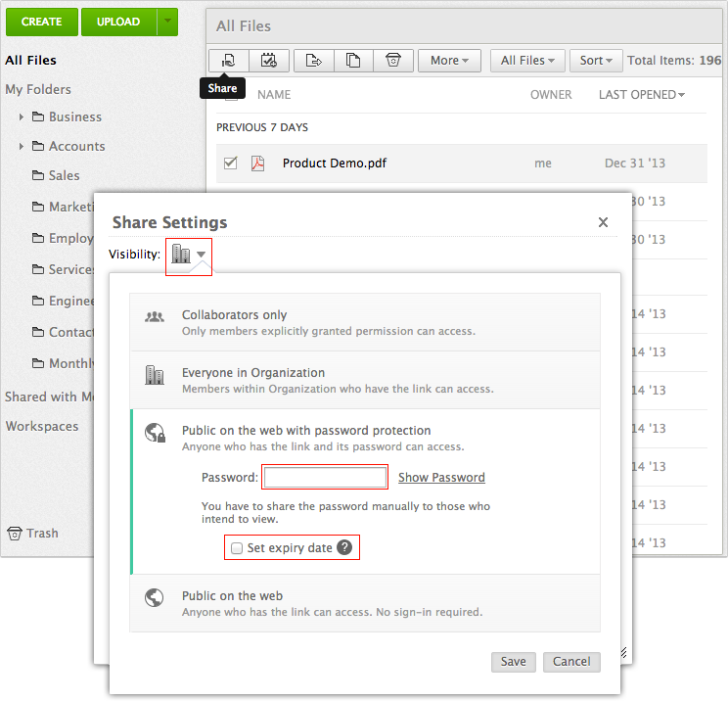Close the Share Settings dialog
The image size is (728, 701).
click(603, 222)
